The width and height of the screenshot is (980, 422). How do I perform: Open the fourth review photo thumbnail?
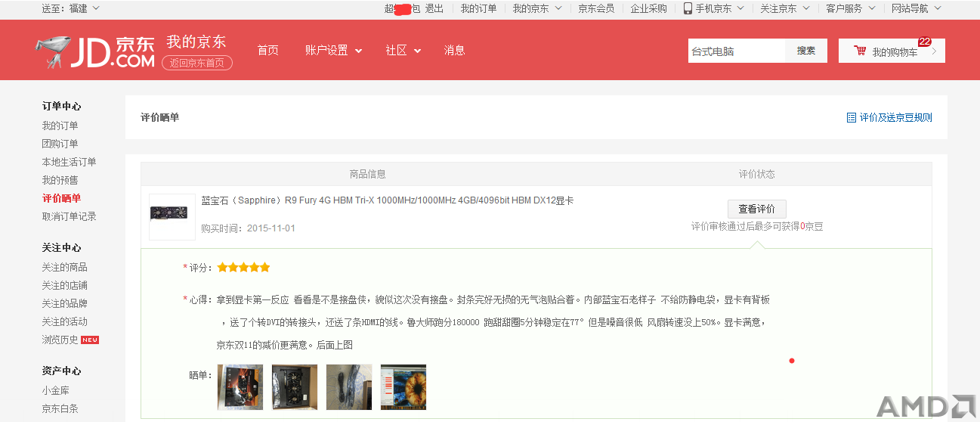point(403,386)
